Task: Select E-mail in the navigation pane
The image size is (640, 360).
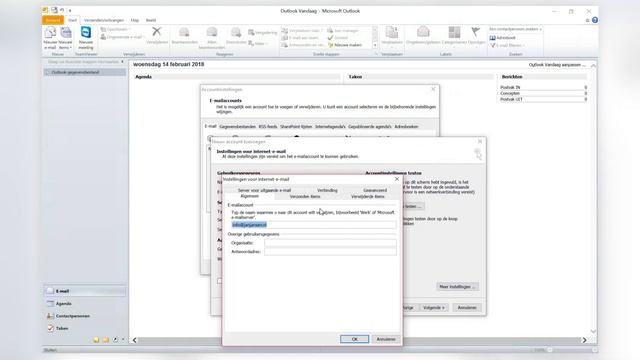Action: [85, 291]
